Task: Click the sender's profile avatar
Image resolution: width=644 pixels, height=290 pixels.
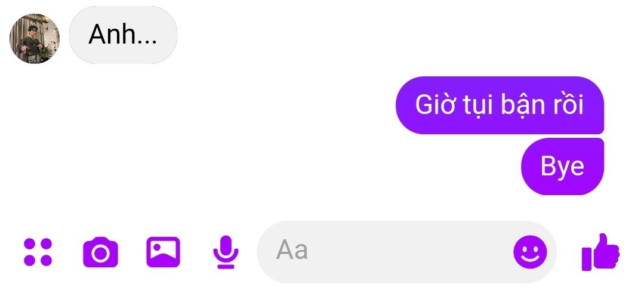Action: pos(35,39)
